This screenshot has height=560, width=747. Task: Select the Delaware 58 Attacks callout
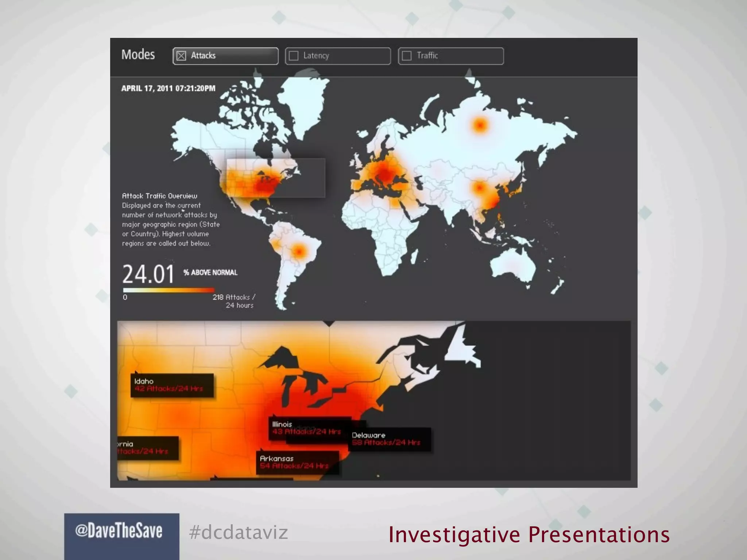[390, 439]
